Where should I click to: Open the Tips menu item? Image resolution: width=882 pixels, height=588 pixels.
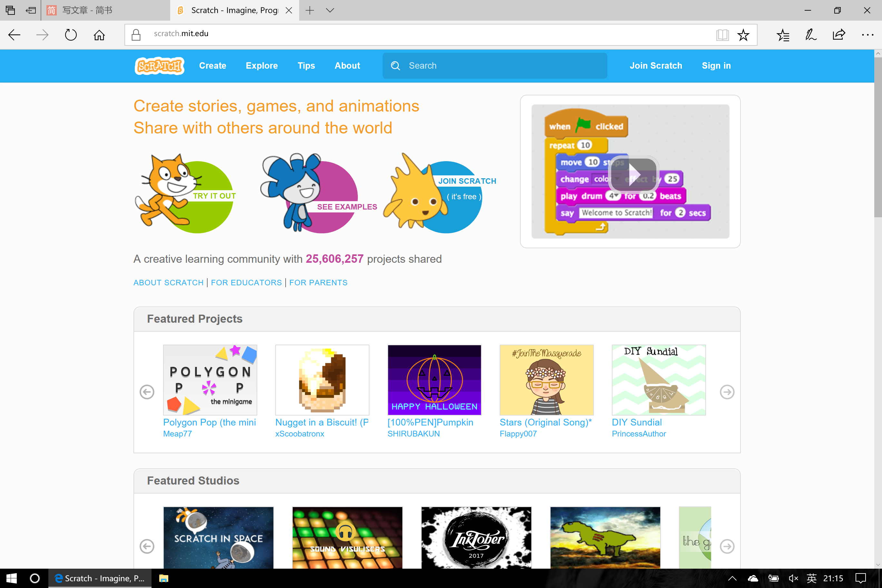(306, 66)
